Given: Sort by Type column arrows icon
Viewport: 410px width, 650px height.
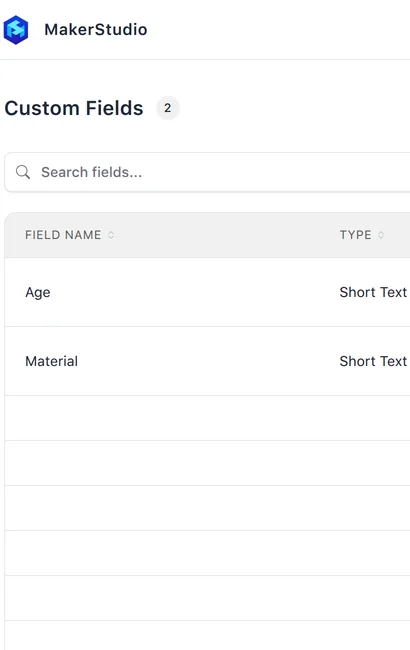Looking at the screenshot, I should tap(381, 235).
